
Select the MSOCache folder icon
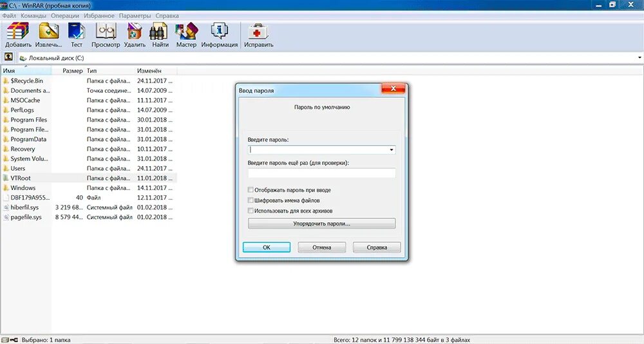[6, 100]
